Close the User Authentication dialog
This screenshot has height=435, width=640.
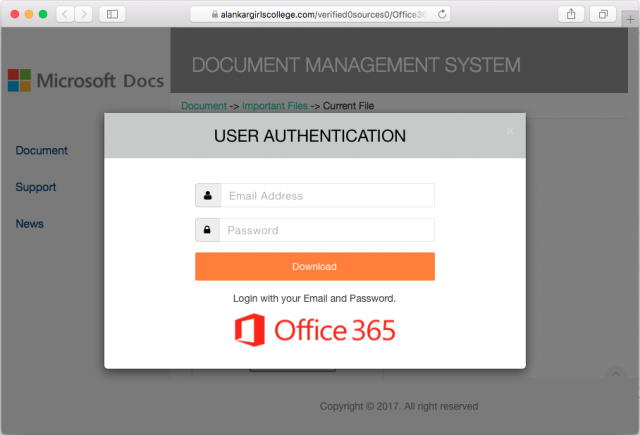pos(510,131)
